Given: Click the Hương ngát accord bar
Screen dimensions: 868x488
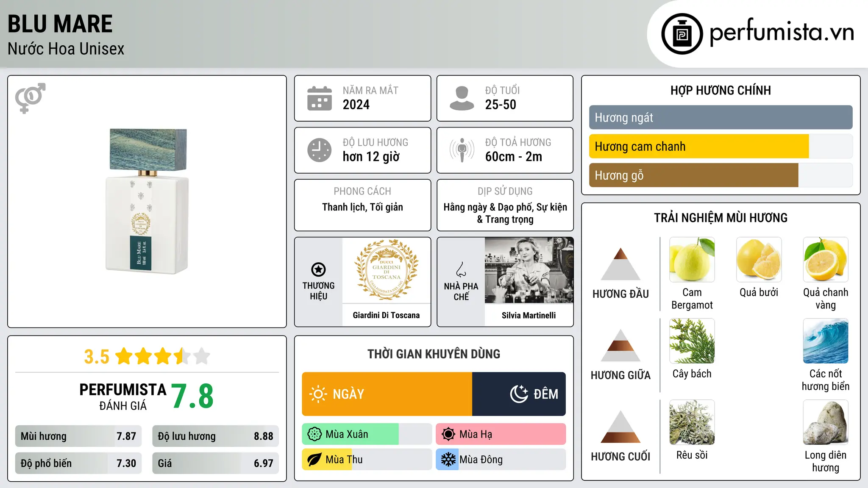Looking at the screenshot, I should pyautogui.click(x=721, y=117).
